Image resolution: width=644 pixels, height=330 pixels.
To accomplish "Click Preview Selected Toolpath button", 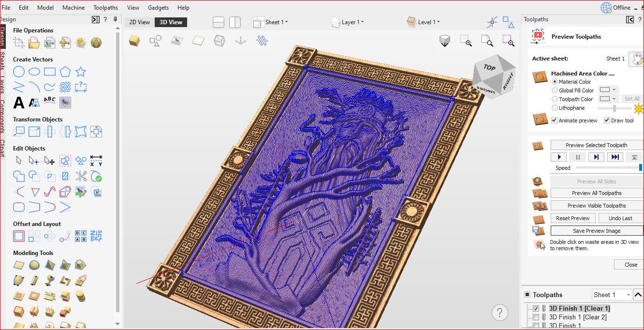I will point(596,145).
